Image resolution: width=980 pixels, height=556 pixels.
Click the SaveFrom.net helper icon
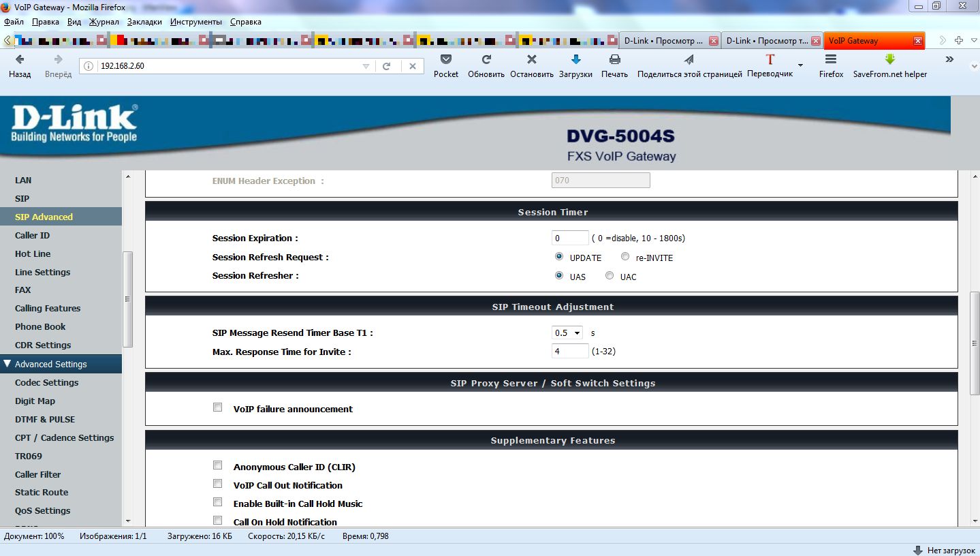point(889,59)
